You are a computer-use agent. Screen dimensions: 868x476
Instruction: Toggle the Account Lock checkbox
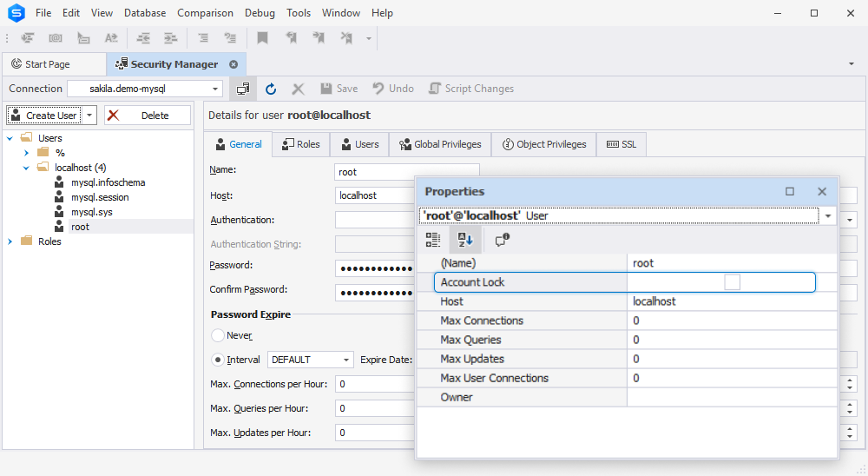click(x=732, y=282)
